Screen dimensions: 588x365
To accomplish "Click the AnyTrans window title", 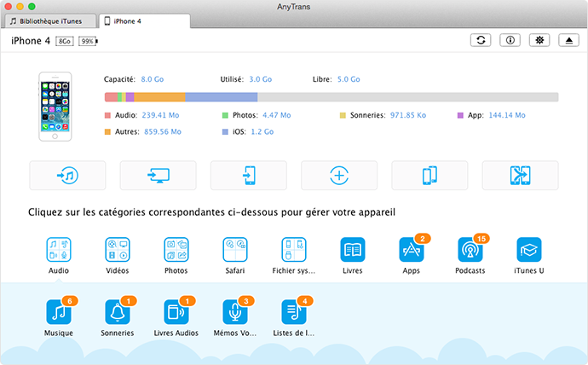I will point(294,7).
